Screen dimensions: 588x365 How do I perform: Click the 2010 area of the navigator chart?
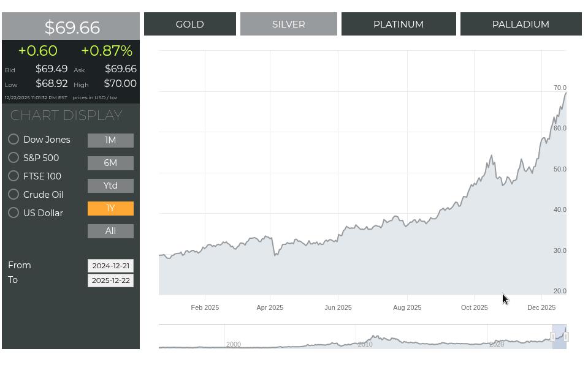(x=365, y=344)
